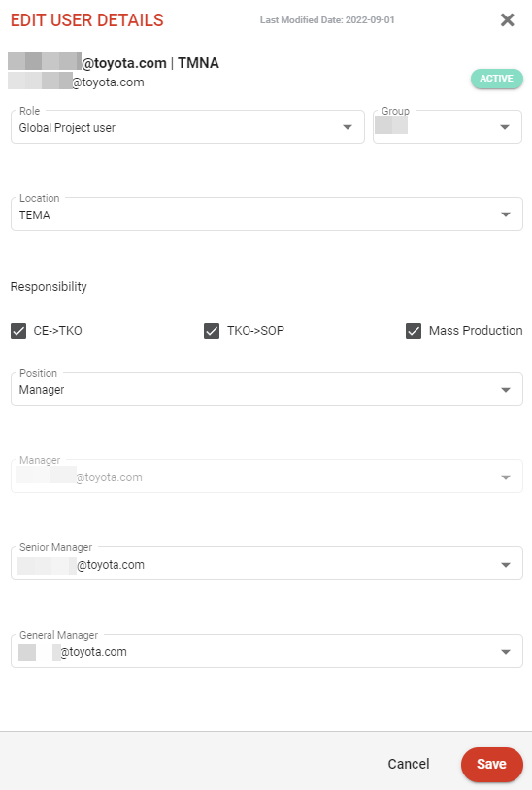The height and width of the screenshot is (790, 532).
Task: Cancel editing user details
Action: [409, 764]
